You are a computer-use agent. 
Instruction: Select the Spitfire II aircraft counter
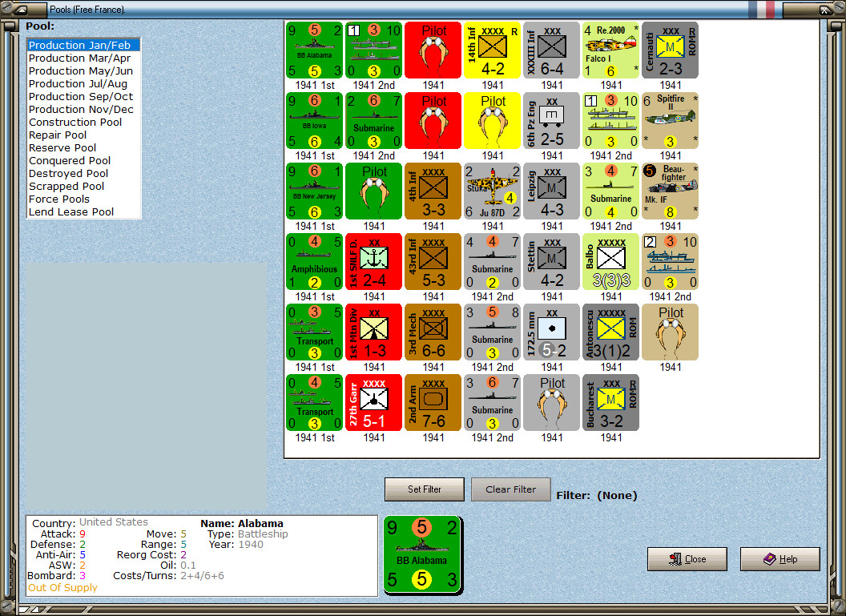pos(671,121)
